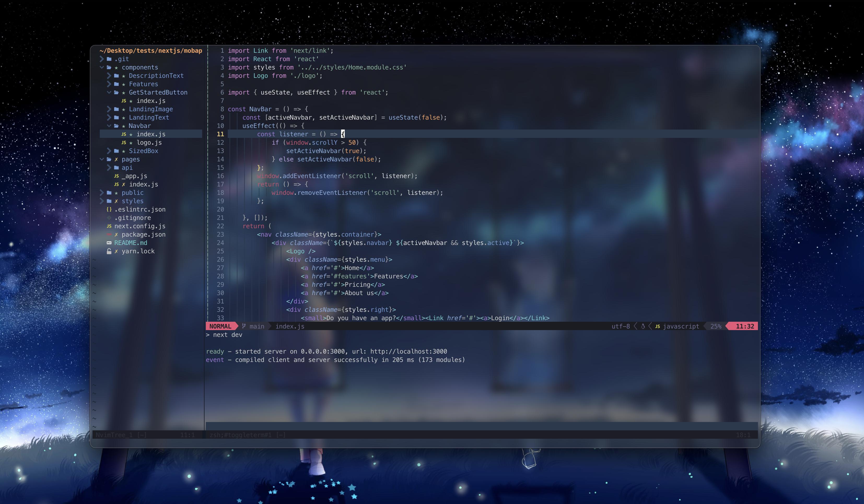
Task: Collapse the Navbar folder arrow
Action: tap(109, 126)
